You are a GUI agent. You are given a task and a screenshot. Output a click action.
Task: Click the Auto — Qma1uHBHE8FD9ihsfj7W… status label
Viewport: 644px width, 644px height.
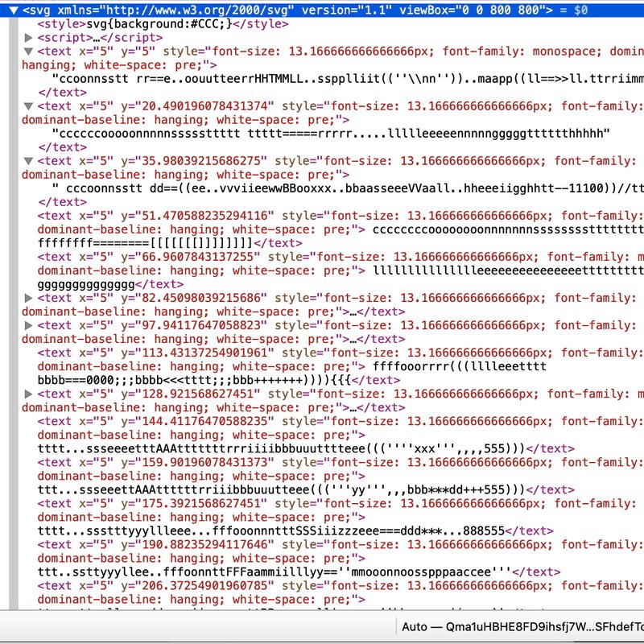pos(522,627)
